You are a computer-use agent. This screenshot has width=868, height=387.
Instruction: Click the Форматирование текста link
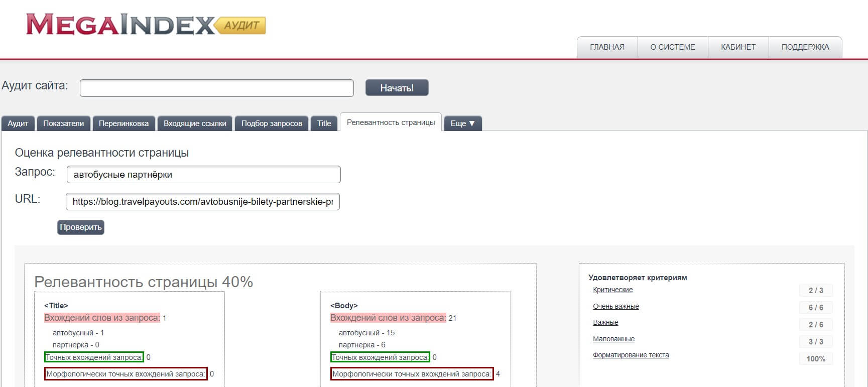[631, 355]
